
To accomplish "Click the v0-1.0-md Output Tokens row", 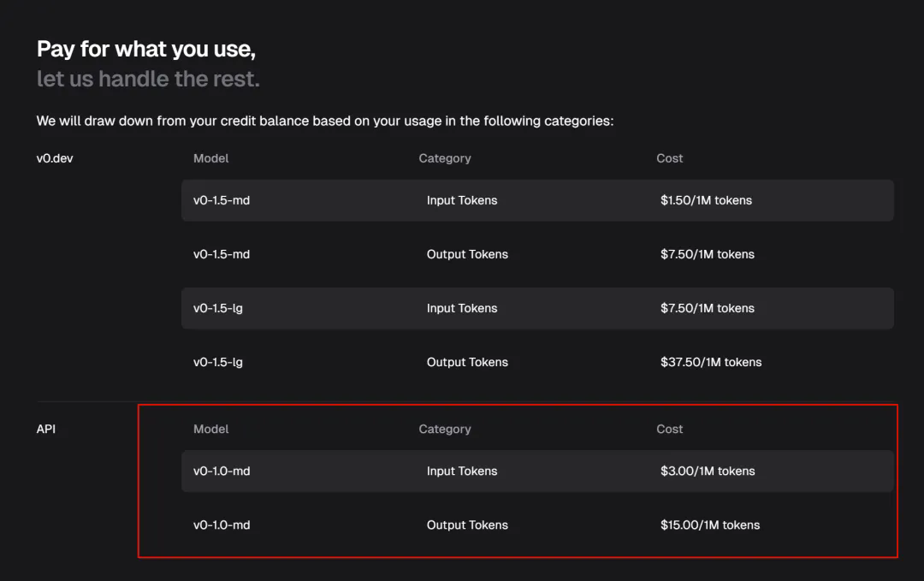I will click(537, 525).
